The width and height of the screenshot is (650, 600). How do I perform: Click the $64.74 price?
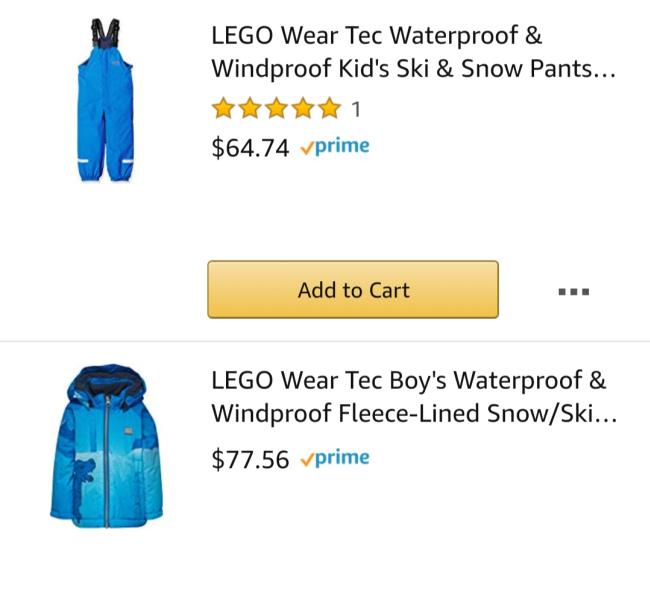tap(250, 148)
